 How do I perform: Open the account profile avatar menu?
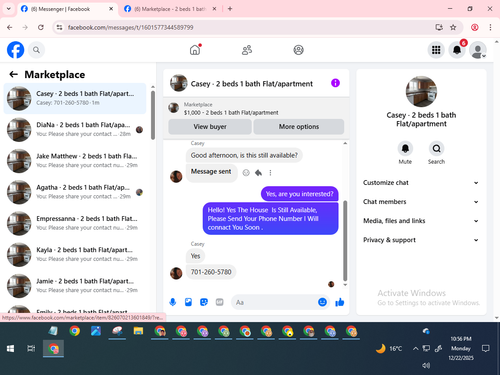pos(478,50)
